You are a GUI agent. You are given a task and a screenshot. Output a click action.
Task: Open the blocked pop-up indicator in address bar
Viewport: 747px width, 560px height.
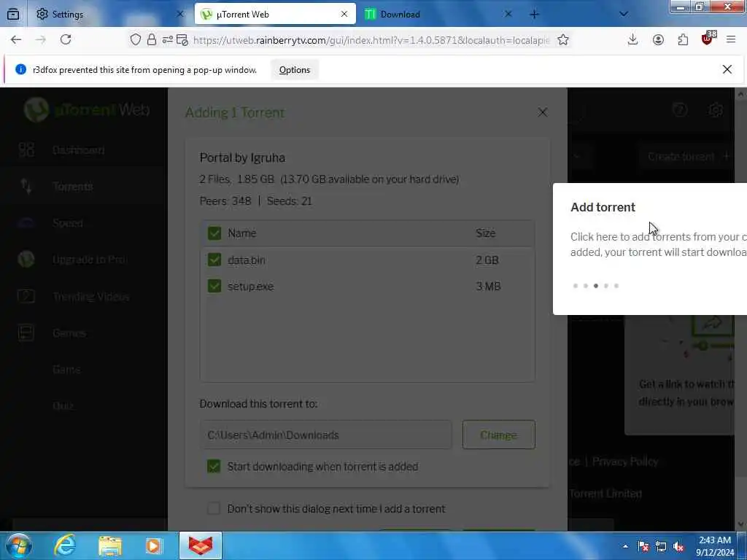[182, 40]
